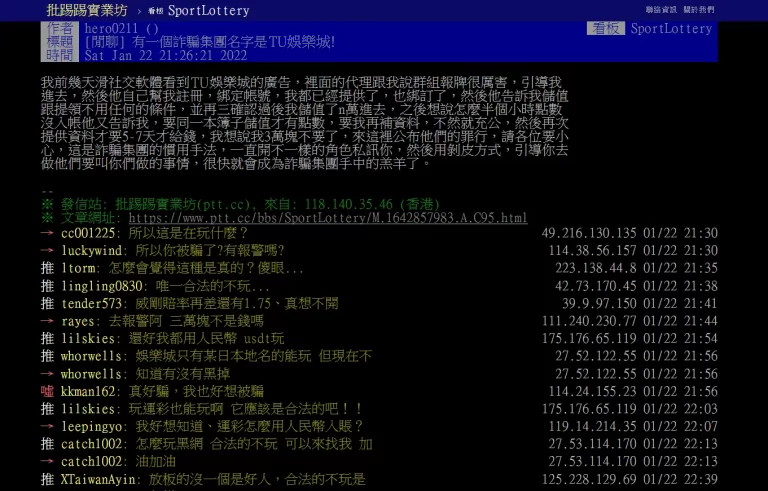Click the arrow tag beside luckywind
The width and height of the screenshot is (768, 491).
(47, 251)
